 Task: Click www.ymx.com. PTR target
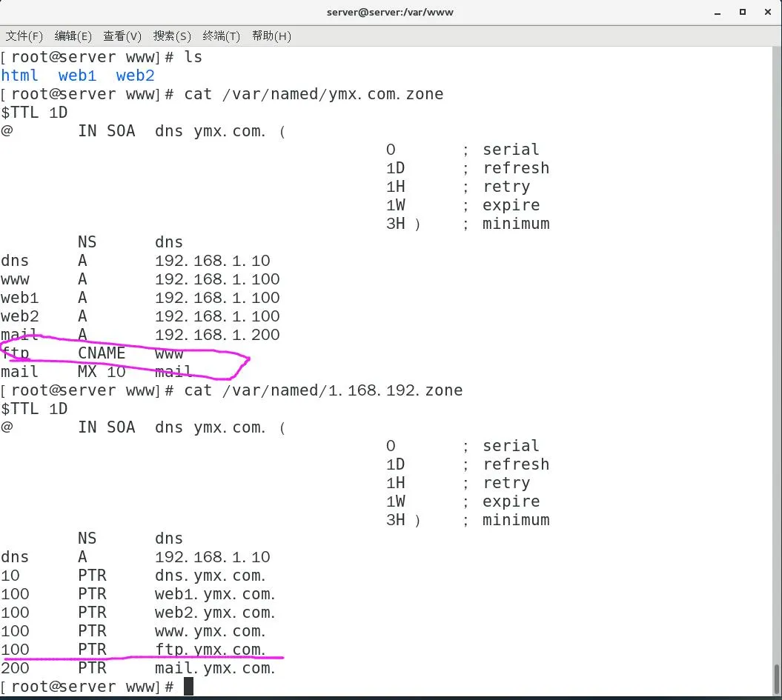click(x=210, y=631)
